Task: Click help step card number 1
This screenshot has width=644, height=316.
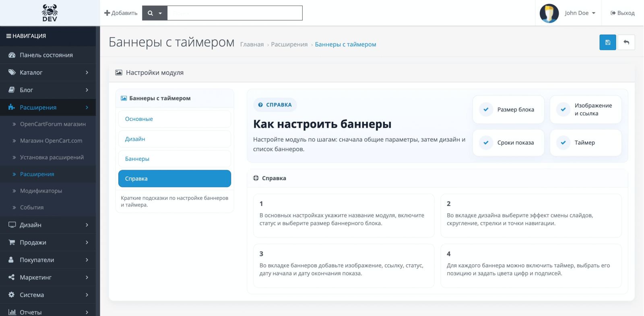Action: 344,216
